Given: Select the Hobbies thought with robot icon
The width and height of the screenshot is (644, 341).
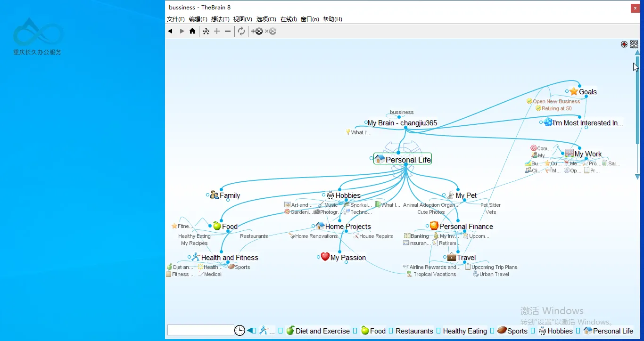Looking at the screenshot, I should [x=343, y=195].
